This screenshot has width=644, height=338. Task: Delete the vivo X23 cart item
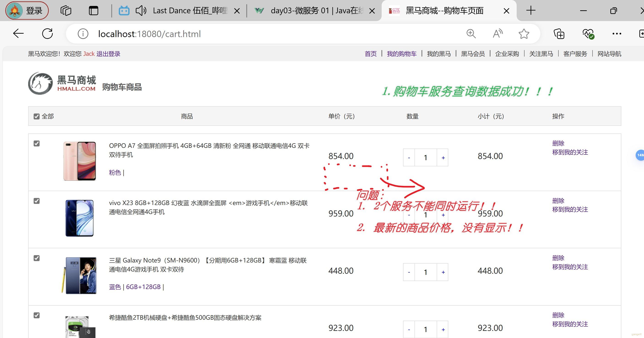(x=558, y=201)
